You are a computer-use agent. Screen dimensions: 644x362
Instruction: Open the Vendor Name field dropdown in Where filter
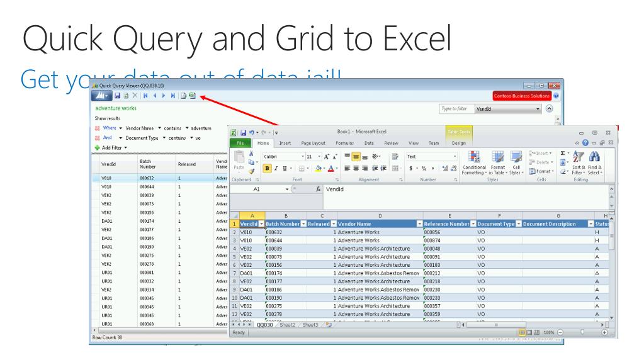[x=159, y=128]
